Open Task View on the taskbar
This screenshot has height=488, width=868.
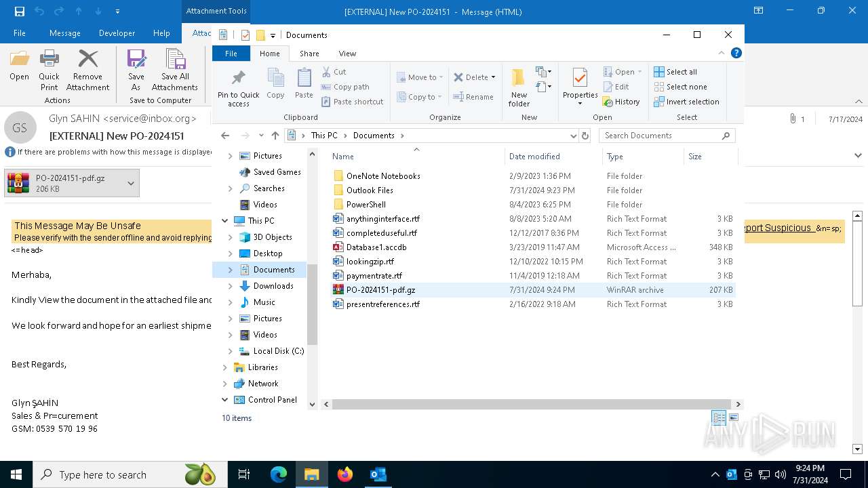click(244, 474)
